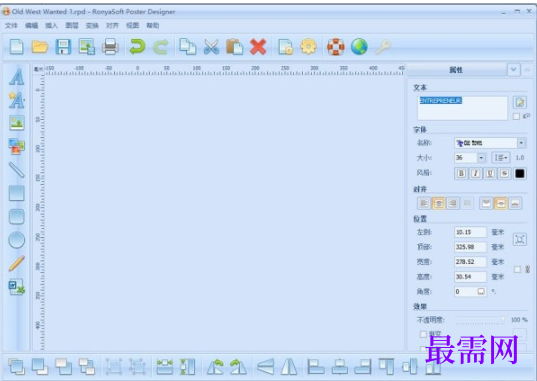
Task: Open the line spacing dropdown
Action: pyautogui.click(x=501, y=158)
